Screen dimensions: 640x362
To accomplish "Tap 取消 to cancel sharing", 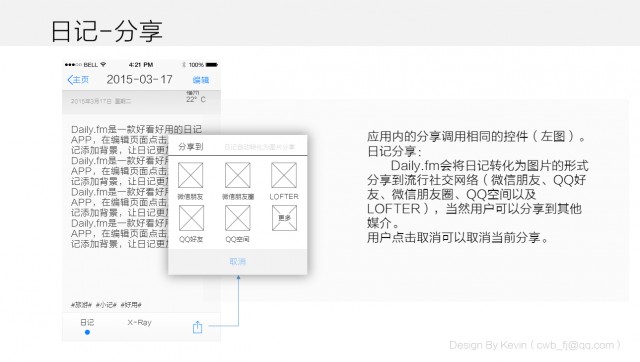I will pos(238,262).
